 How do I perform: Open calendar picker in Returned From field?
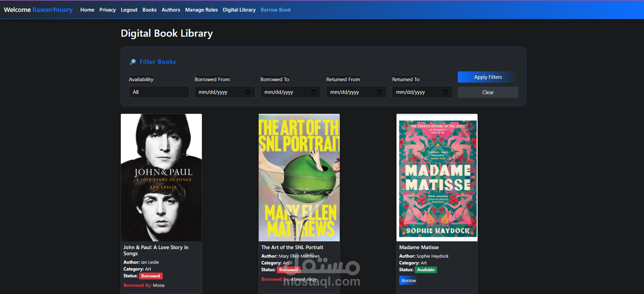379,92
